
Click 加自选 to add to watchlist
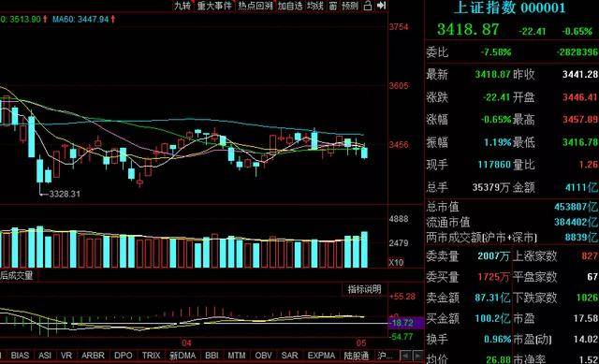290,6
